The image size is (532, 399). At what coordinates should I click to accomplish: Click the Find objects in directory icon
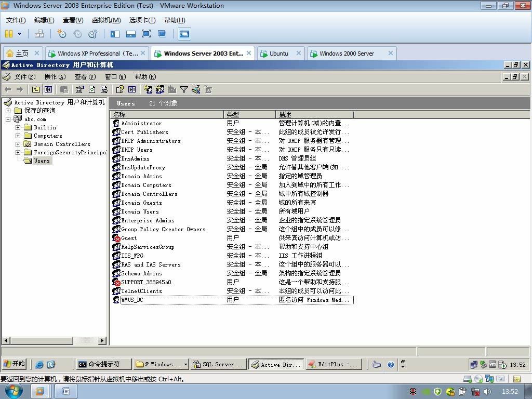click(x=196, y=89)
